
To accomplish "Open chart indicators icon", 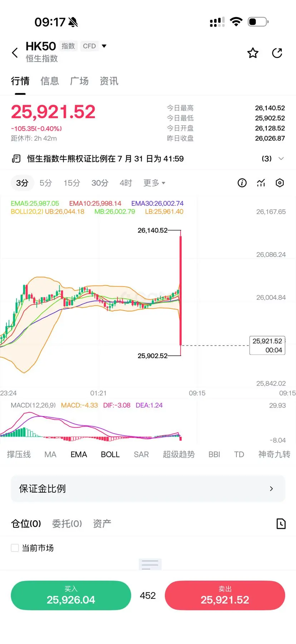I will [261, 183].
